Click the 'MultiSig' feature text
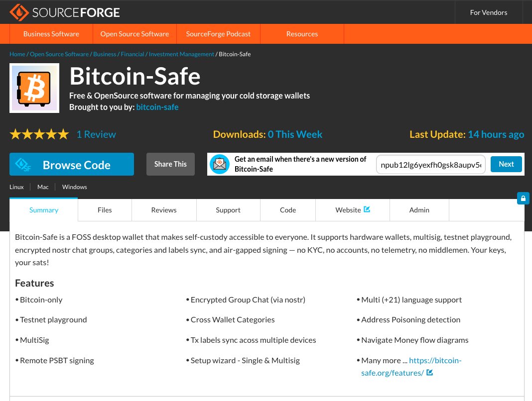The height and width of the screenshot is (401, 532). pos(34,340)
